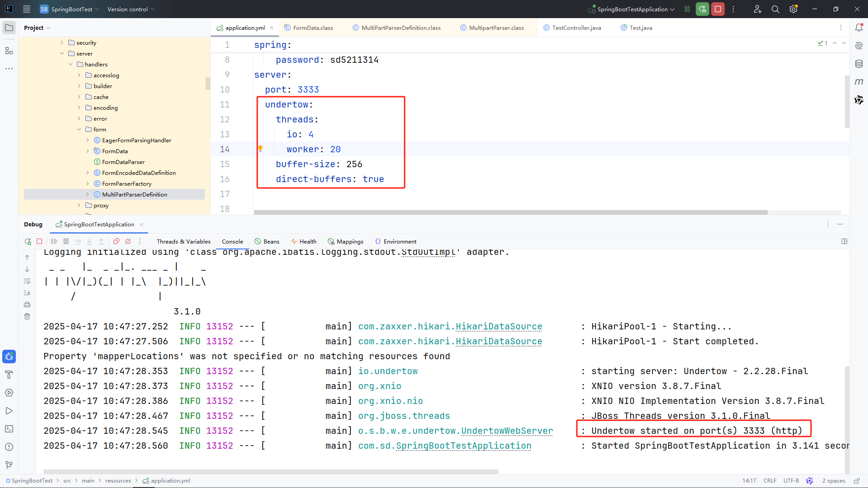Collapse the form folder in Project tree
Screen dimensions: 868x488
(x=79, y=129)
